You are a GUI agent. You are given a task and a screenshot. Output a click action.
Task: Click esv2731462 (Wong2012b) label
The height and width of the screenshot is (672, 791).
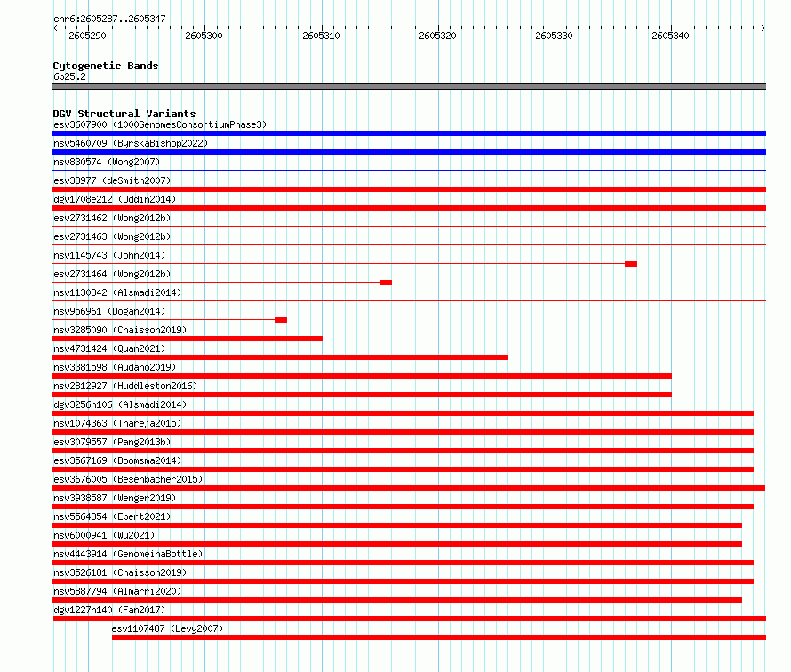coord(112,218)
